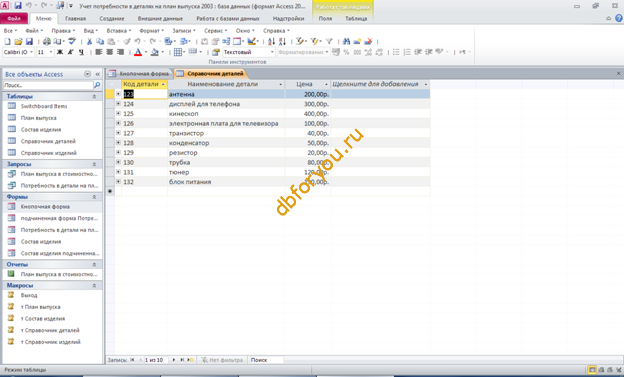Apply bold with the Ж icon
Viewport: 624px width, 377px height.
click(x=60, y=52)
